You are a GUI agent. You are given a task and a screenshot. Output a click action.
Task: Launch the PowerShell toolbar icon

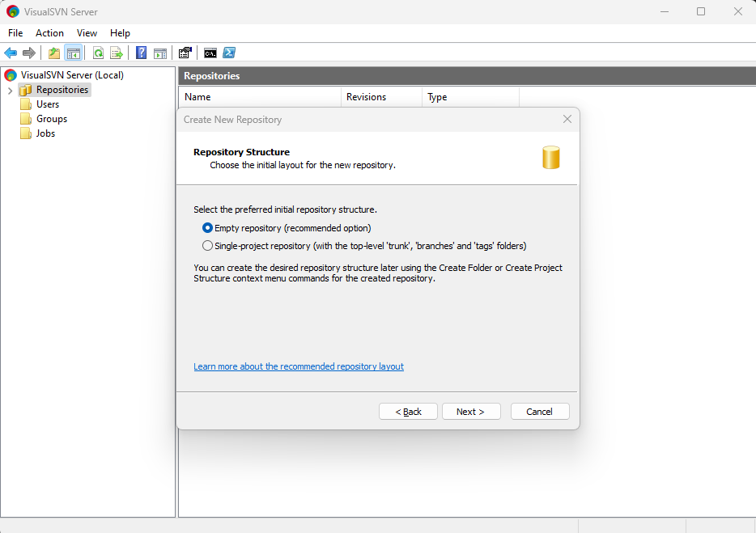[x=229, y=53]
